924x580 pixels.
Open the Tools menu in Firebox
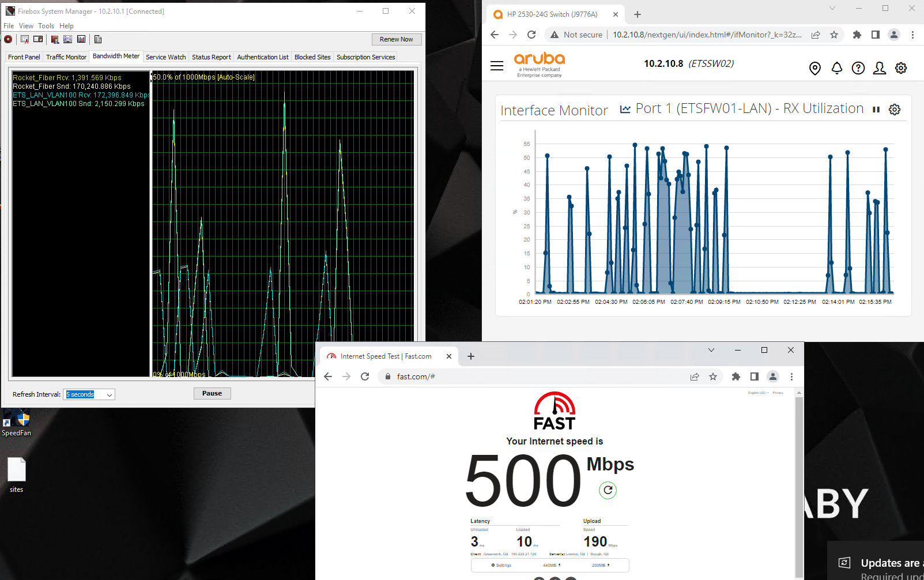pos(46,26)
